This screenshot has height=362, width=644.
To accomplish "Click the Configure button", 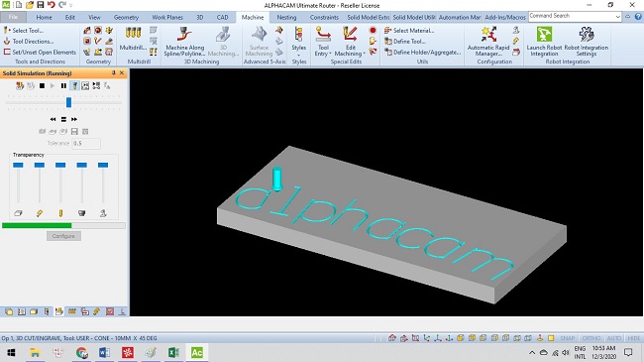I will coord(63,236).
